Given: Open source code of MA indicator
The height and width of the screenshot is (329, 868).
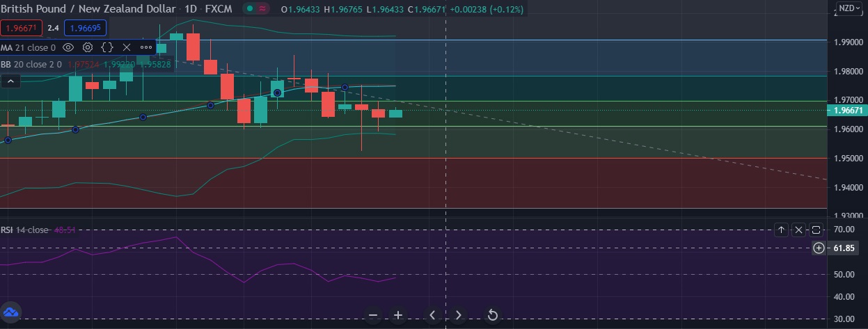Looking at the screenshot, I should (x=107, y=47).
